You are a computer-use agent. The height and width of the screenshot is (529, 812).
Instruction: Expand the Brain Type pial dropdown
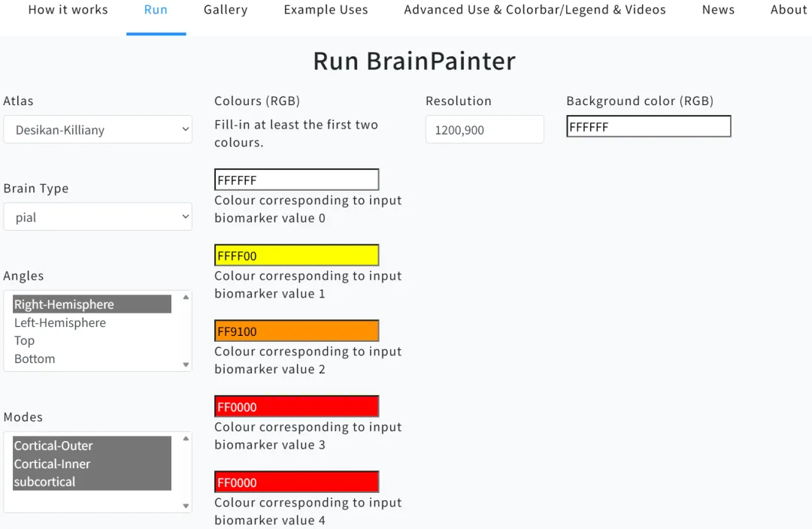click(x=98, y=217)
